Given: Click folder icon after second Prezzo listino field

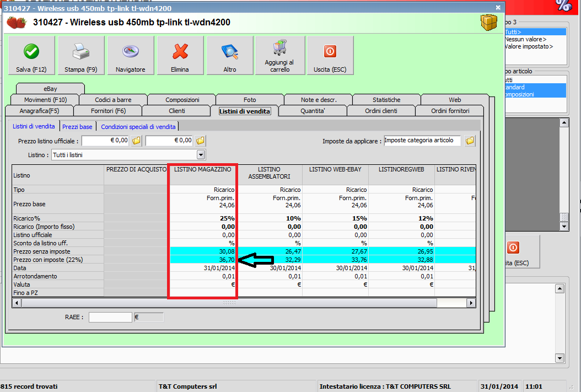Looking at the screenshot, I should coord(201,141).
